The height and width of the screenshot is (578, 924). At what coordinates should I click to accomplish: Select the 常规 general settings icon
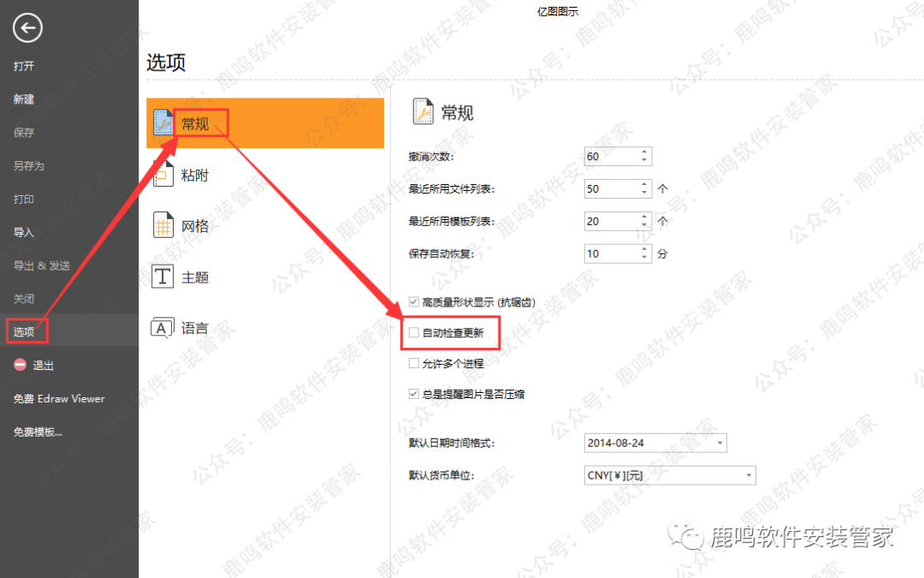[x=163, y=123]
